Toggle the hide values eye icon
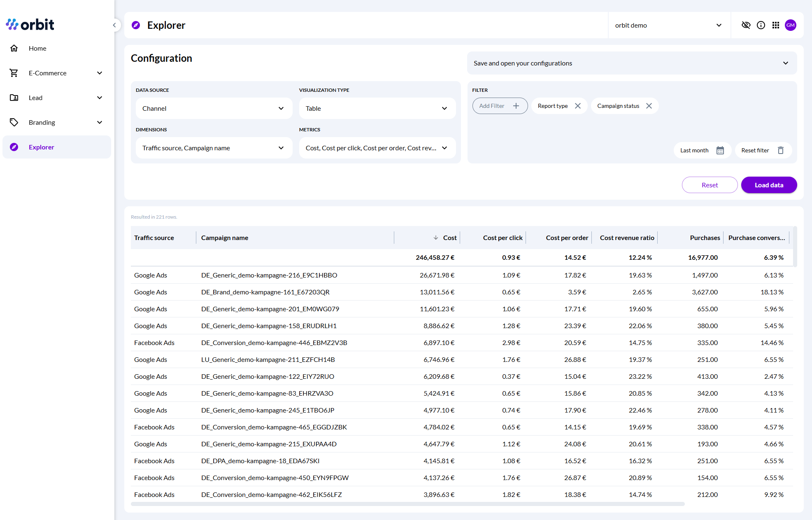 [746, 25]
